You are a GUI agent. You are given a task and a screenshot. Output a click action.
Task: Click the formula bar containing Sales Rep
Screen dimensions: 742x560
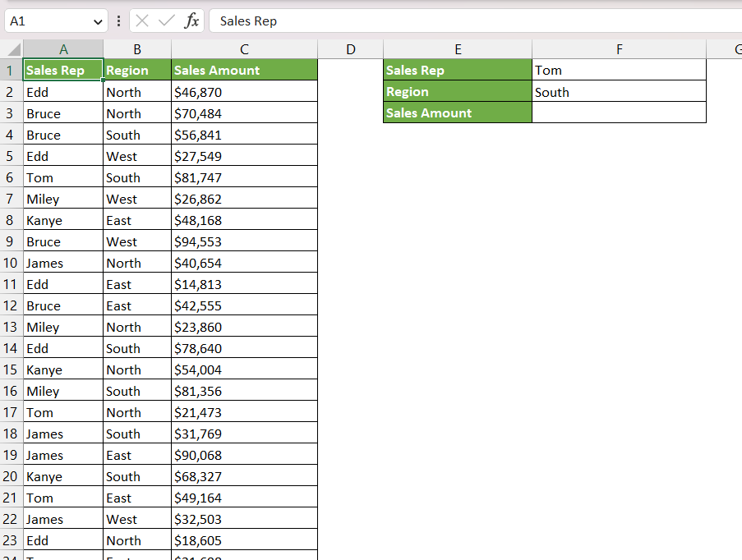point(476,21)
